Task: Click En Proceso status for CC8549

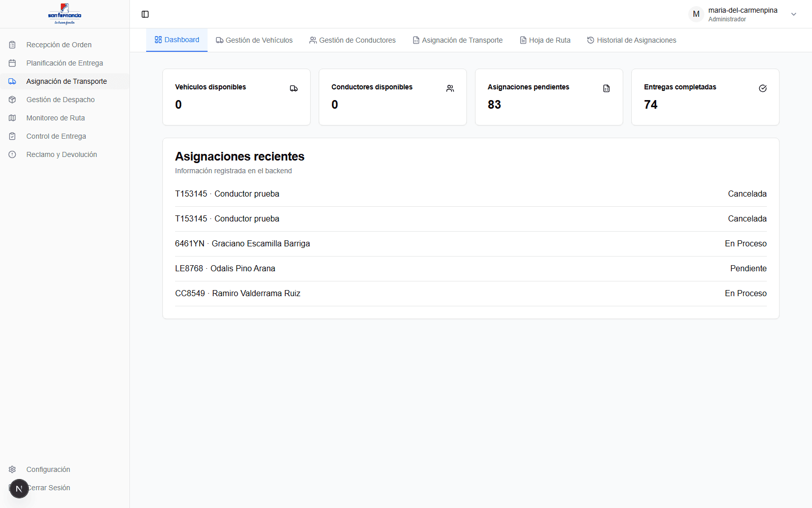Action: (746, 294)
